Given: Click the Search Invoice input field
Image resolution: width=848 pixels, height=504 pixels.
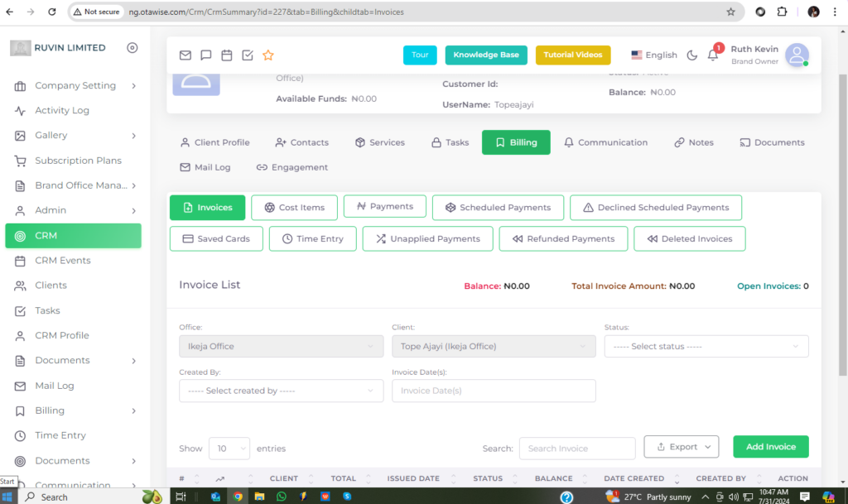Looking at the screenshot, I should coord(576,449).
